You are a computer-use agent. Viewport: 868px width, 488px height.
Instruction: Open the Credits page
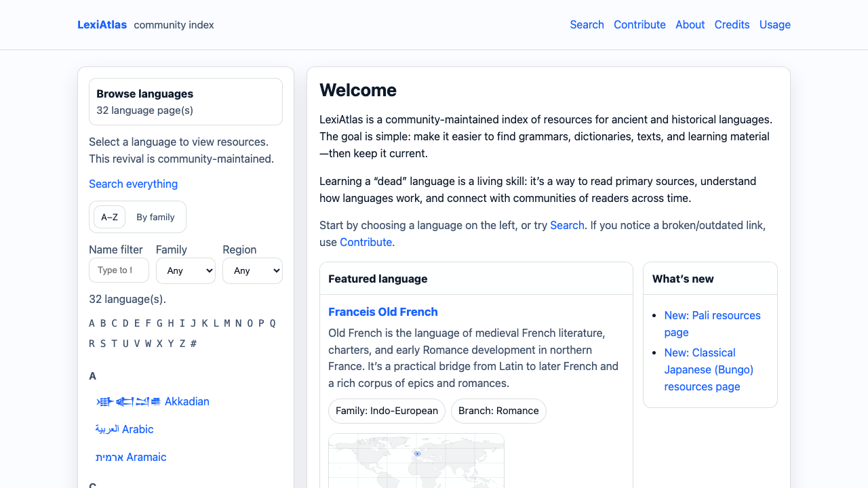pyautogui.click(x=732, y=25)
